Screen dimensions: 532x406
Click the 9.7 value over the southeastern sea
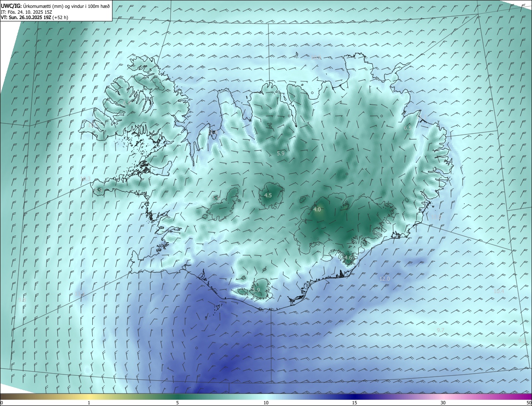[x=441, y=330]
